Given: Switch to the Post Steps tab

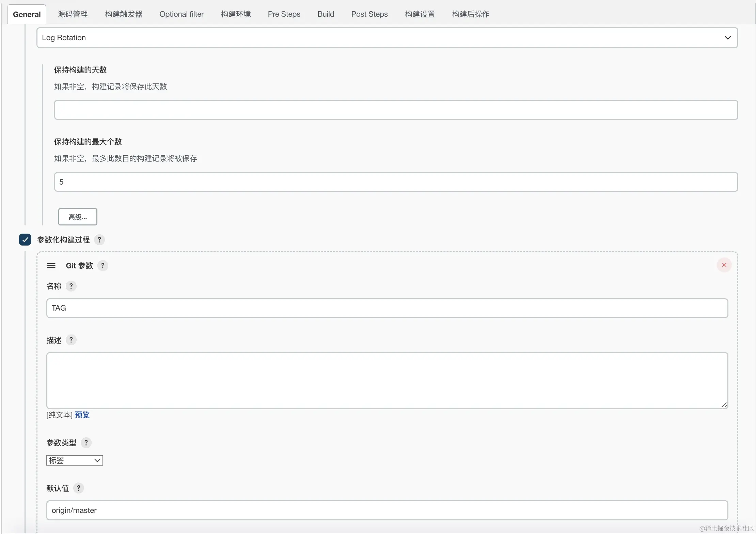Looking at the screenshot, I should click(369, 14).
